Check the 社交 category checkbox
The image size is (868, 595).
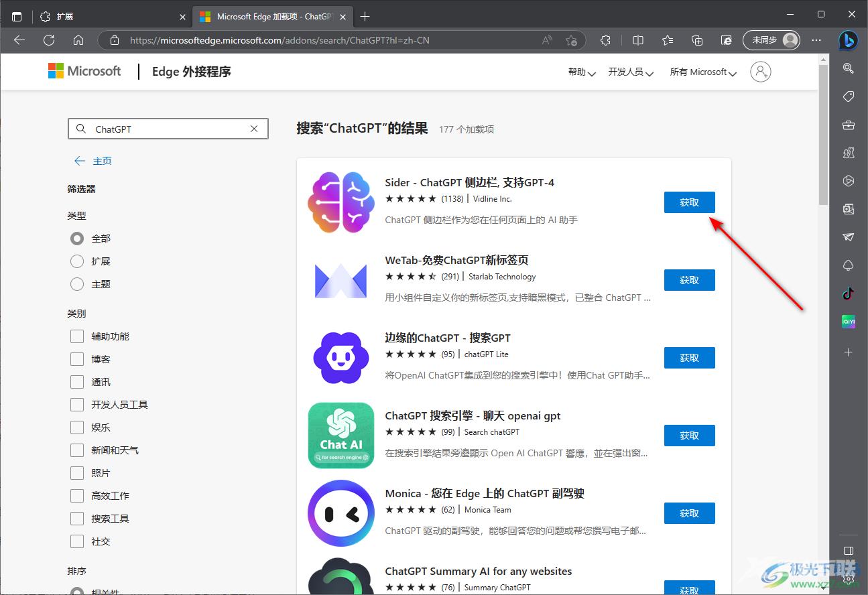point(77,541)
